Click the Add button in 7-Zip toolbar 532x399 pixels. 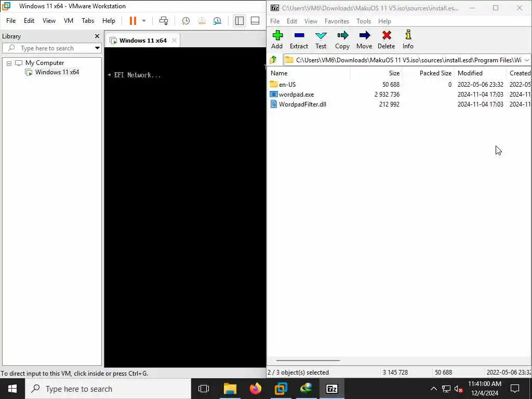(x=277, y=39)
